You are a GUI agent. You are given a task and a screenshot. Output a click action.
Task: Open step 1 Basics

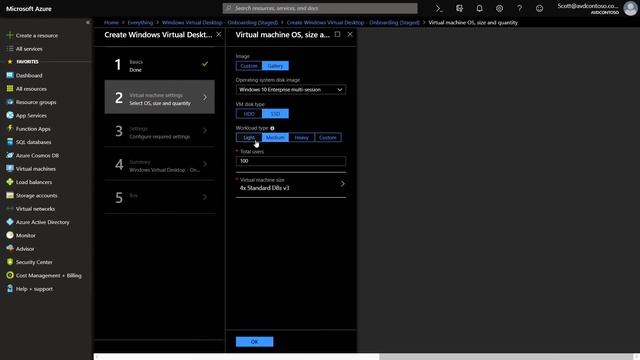[160, 64]
